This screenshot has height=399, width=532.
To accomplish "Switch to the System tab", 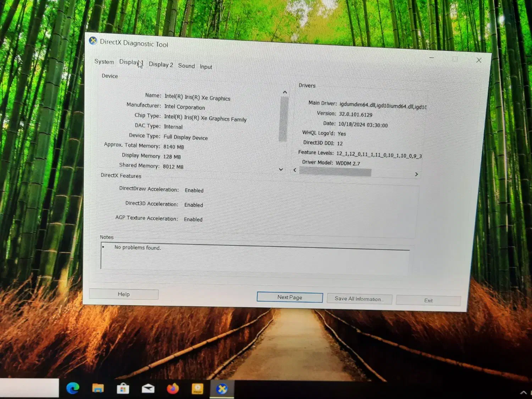I will click(104, 62).
